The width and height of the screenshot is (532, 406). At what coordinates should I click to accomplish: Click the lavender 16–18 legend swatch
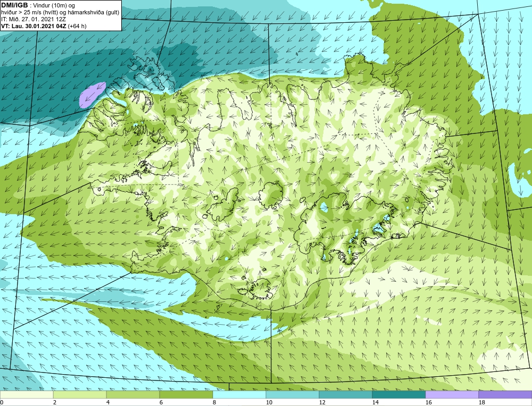(452, 395)
